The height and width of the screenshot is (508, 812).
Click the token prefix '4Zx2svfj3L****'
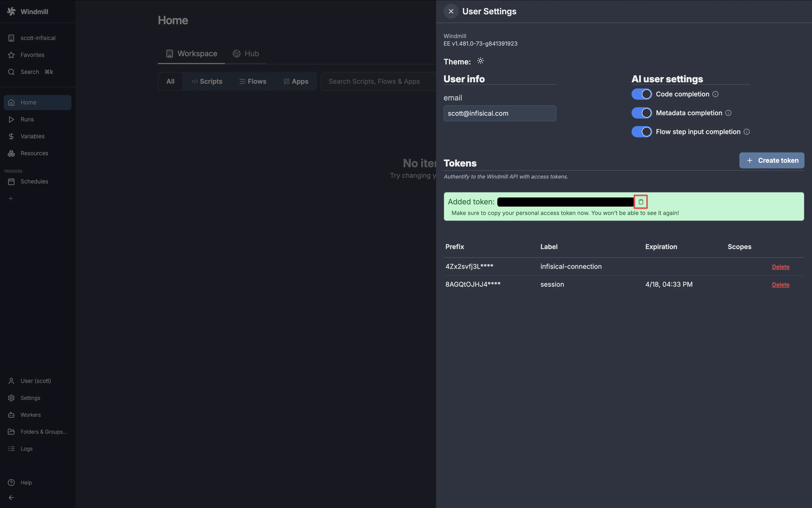point(469,266)
